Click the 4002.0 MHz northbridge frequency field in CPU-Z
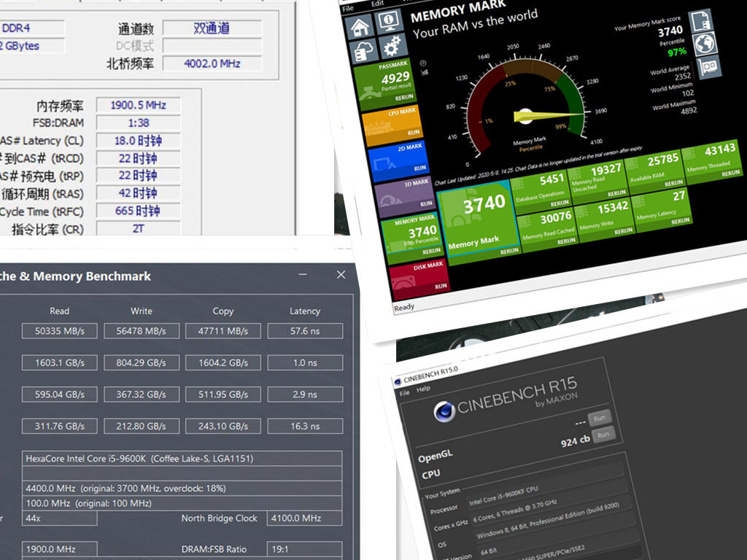 click(212, 63)
